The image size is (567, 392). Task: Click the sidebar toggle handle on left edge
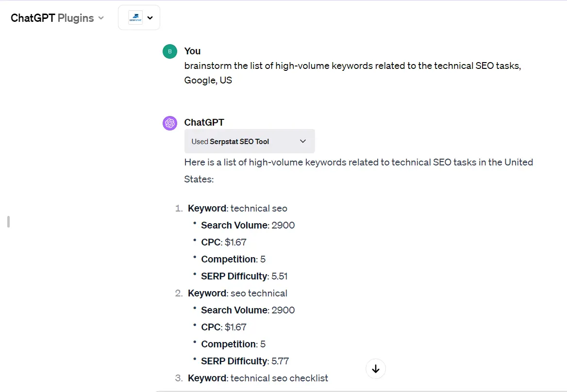tap(8, 222)
